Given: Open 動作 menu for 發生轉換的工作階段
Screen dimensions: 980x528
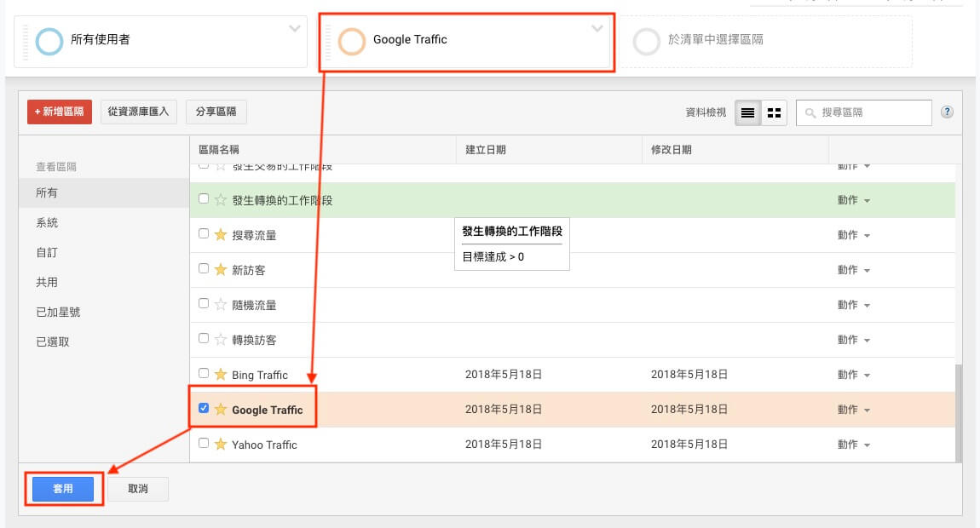Looking at the screenshot, I should 854,200.
